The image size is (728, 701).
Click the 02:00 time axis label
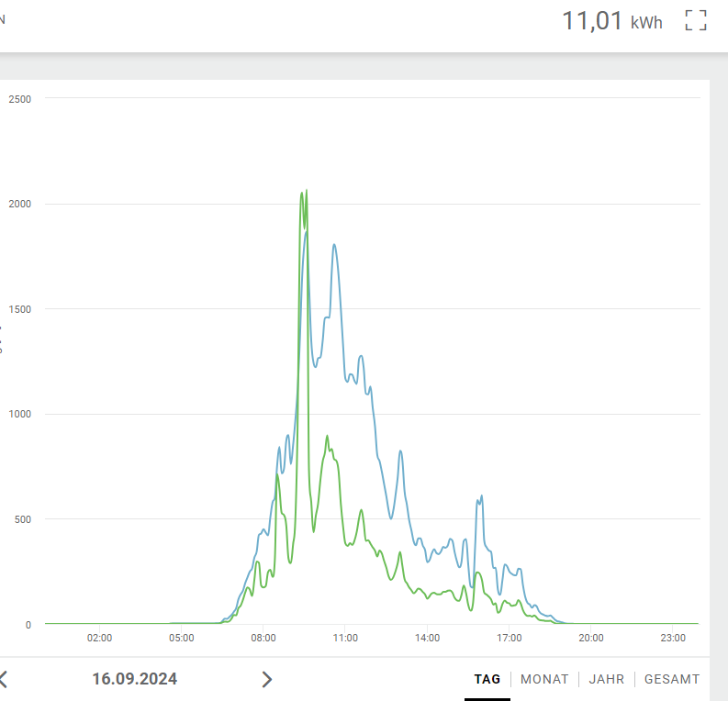[x=99, y=638]
